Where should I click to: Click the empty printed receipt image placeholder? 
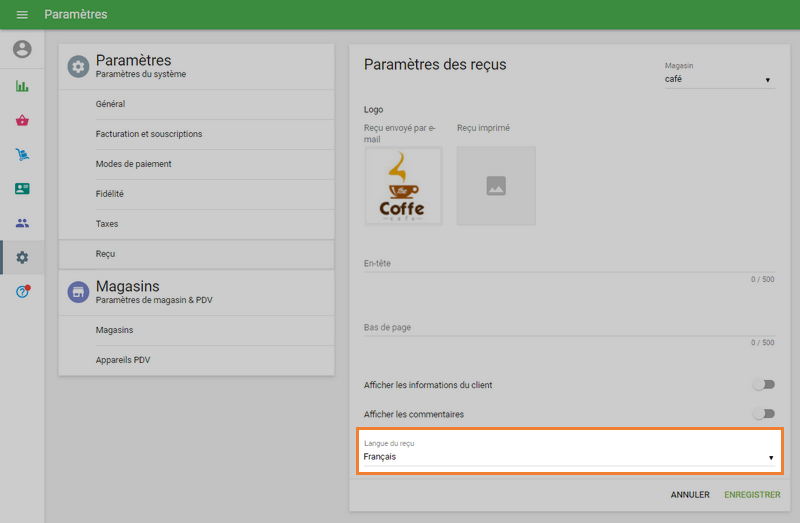(x=496, y=186)
